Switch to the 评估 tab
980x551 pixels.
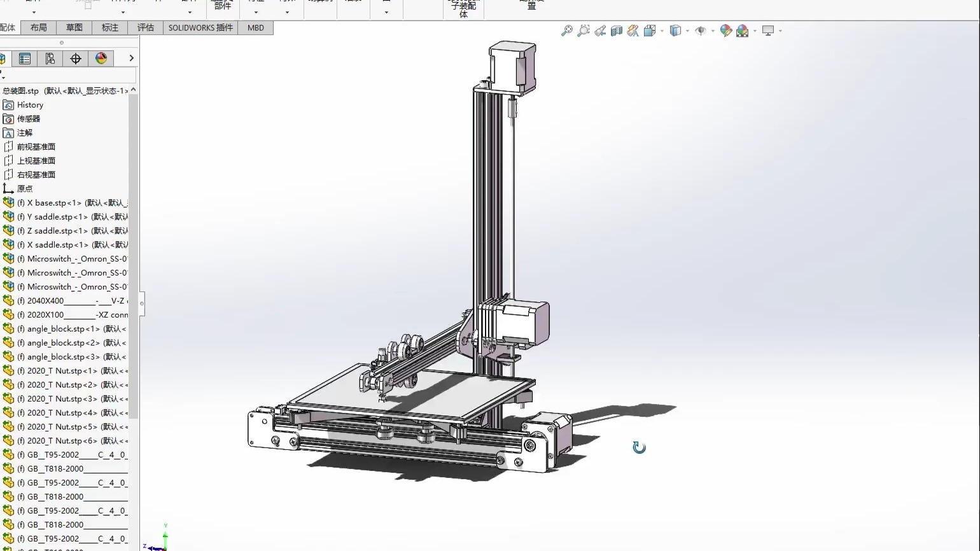(146, 28)
